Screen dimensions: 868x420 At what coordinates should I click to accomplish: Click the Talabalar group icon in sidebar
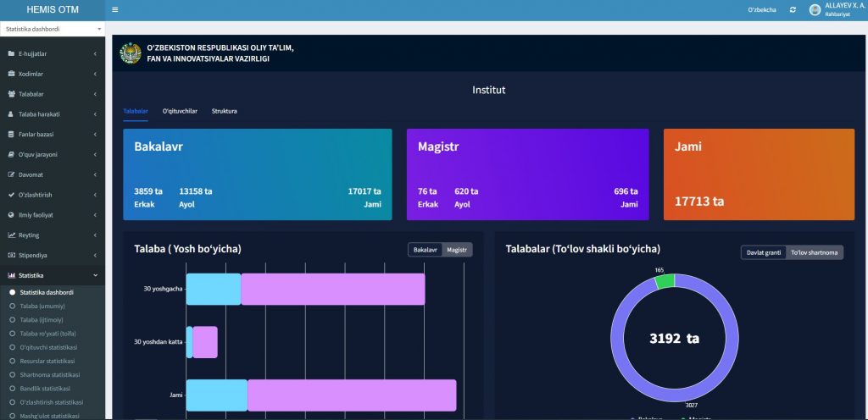(11, 94)
